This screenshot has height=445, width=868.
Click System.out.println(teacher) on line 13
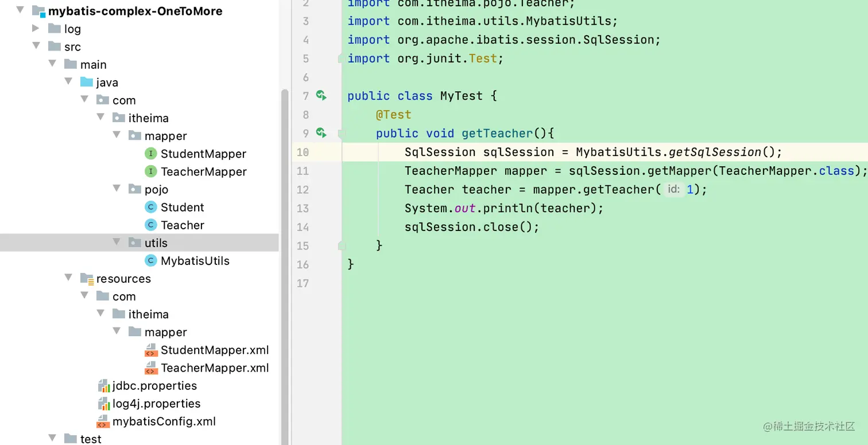504,208
